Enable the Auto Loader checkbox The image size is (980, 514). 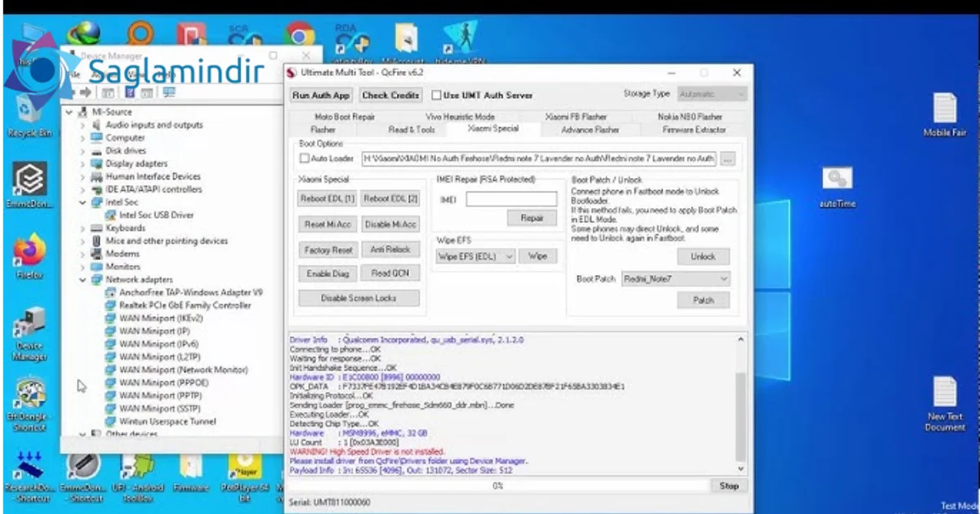point(305,158)
